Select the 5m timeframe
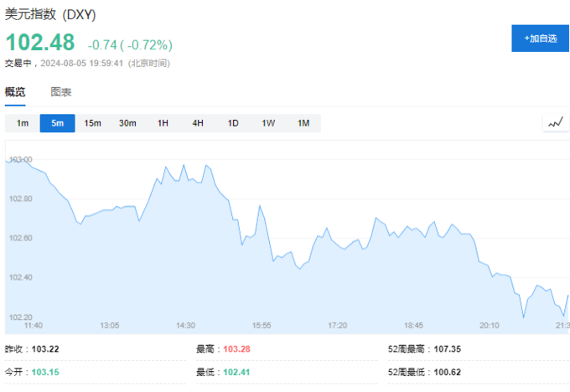The height and width of the screenshot is (392, 570). click(57, 123)
